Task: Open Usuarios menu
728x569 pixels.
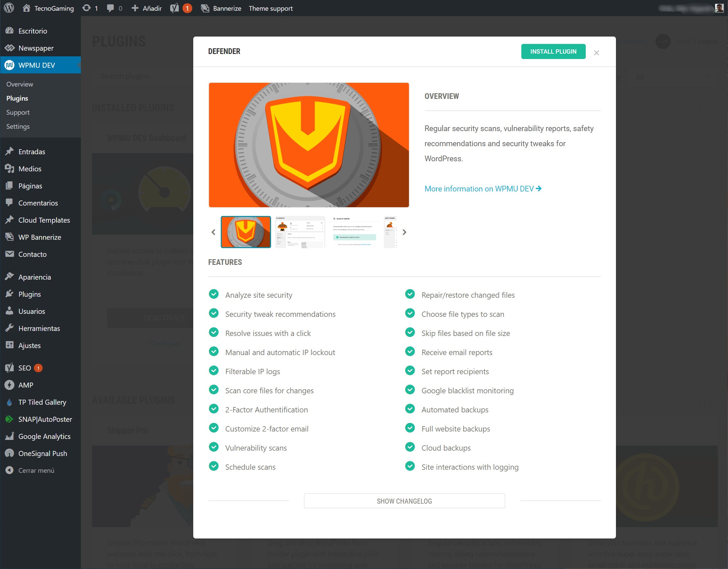Action: pyautogui.click(x=40, y=311)
